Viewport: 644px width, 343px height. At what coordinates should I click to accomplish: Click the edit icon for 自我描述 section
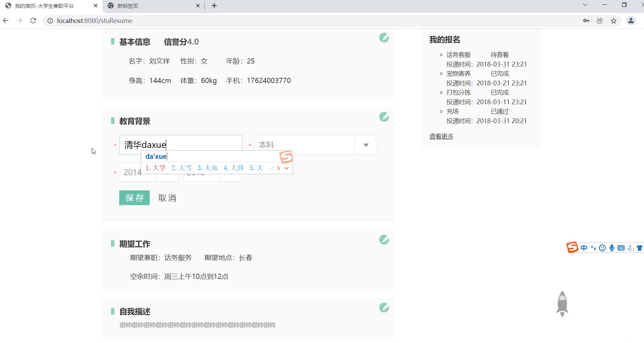click(x=384, y=308)
